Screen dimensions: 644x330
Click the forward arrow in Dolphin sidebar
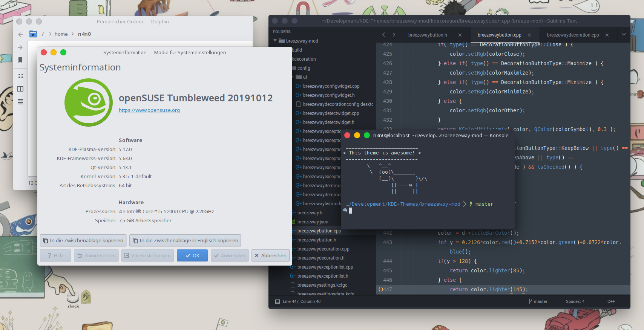(x=20, y=47)
